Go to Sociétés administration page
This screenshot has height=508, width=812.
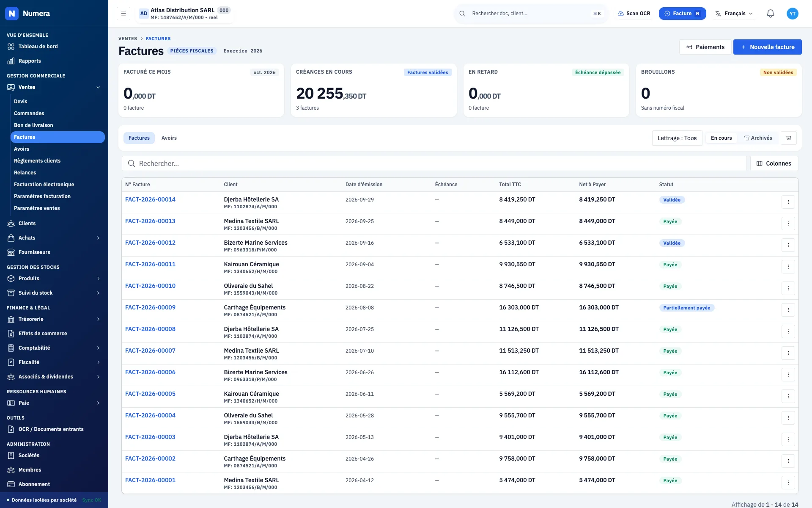[54, 456]
